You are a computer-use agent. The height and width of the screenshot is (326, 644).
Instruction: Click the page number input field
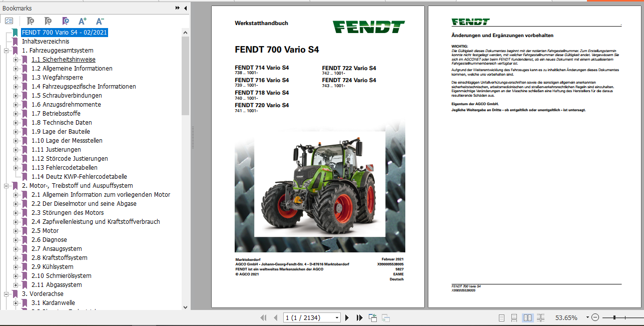[x=308, y=317]
